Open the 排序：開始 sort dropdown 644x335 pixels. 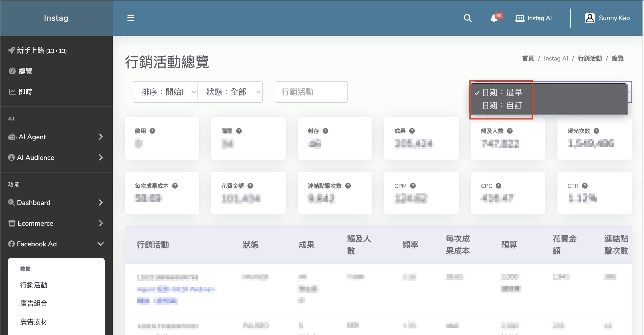165,92
